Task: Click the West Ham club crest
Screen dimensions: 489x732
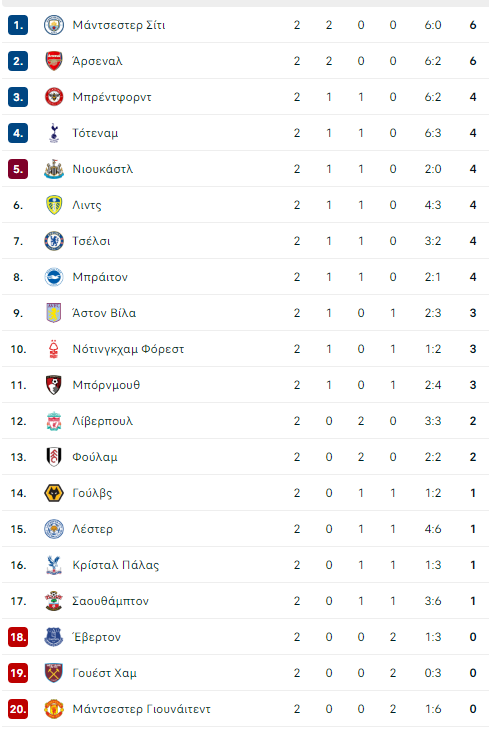Action: 54,673
